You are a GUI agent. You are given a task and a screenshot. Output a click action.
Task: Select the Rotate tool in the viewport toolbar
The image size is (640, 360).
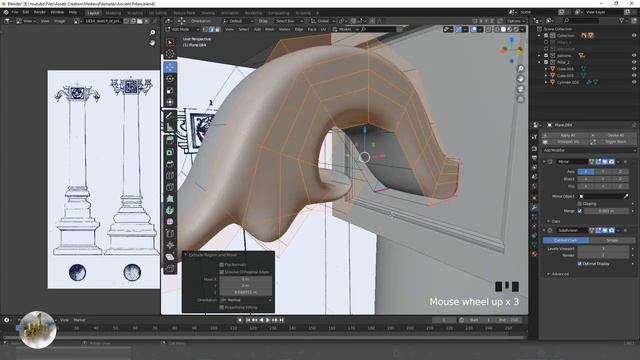[170, 78]
